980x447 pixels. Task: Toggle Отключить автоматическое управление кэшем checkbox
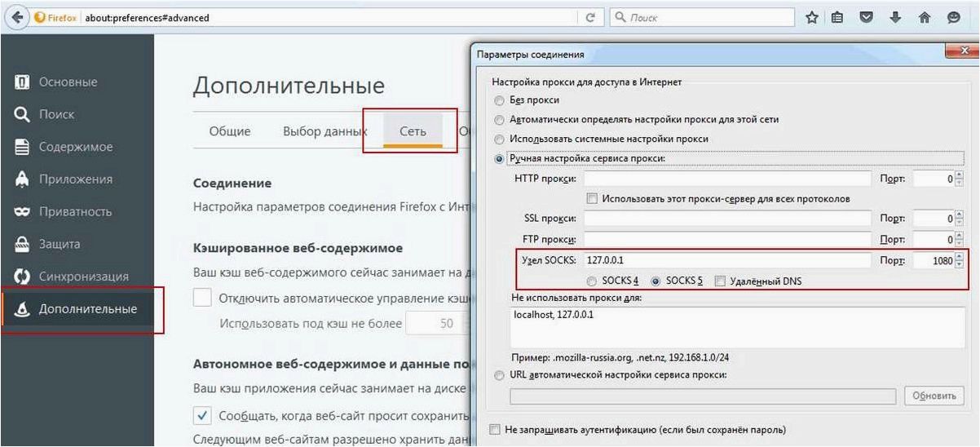[202, 298]
